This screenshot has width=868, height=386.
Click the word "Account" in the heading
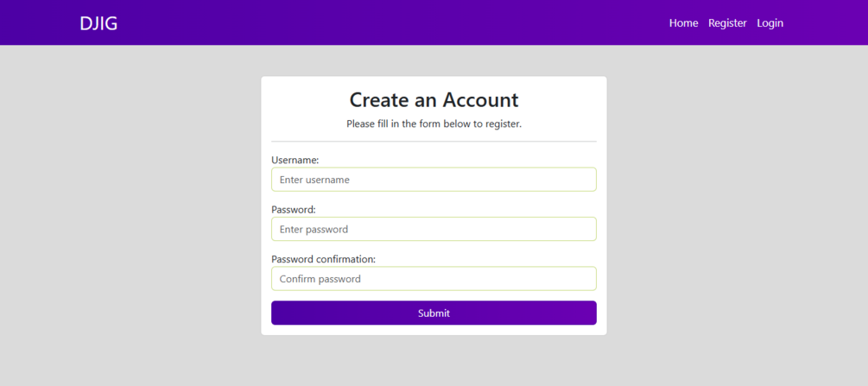480,99
